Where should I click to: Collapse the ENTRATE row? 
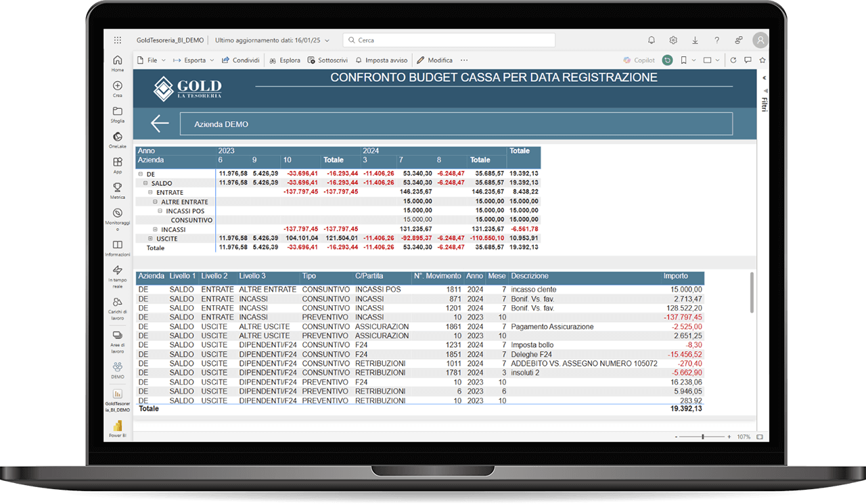click(150, 193)
